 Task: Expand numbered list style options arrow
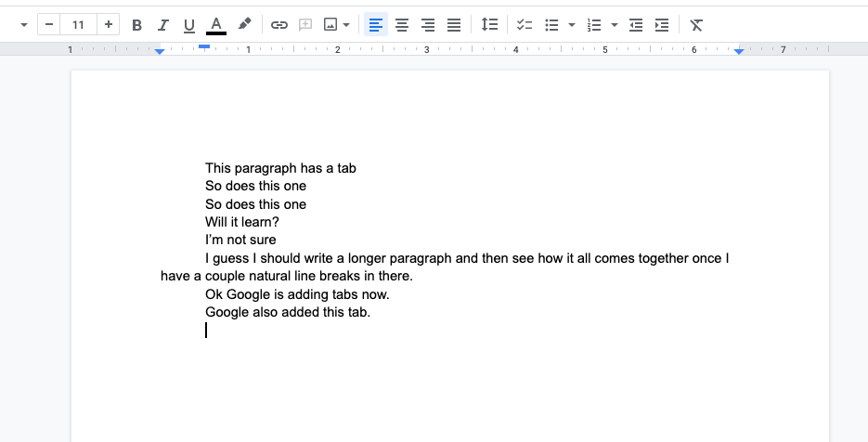[x=615, y=25]
